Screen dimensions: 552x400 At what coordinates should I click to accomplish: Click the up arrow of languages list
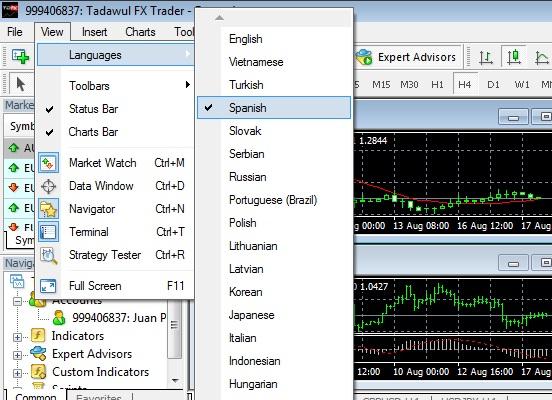coord(219,18)
